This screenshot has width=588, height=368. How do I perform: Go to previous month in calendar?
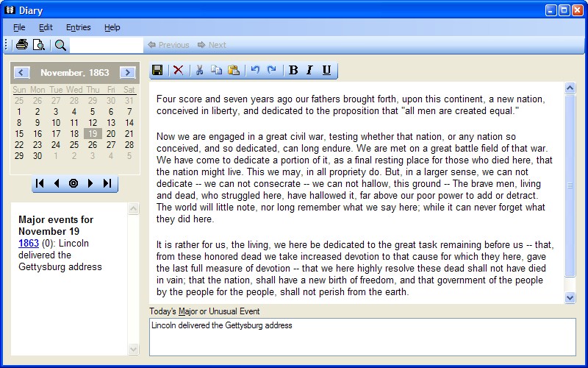click(x=21, y=73)
